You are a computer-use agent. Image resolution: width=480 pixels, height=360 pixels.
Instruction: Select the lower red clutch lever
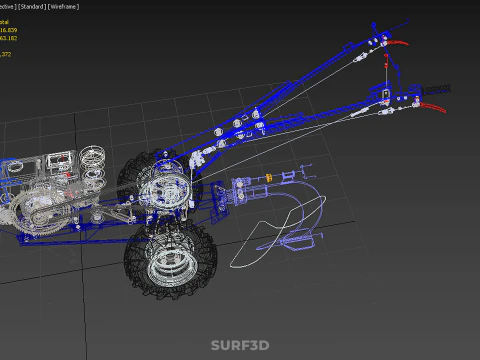click(433, 108)
